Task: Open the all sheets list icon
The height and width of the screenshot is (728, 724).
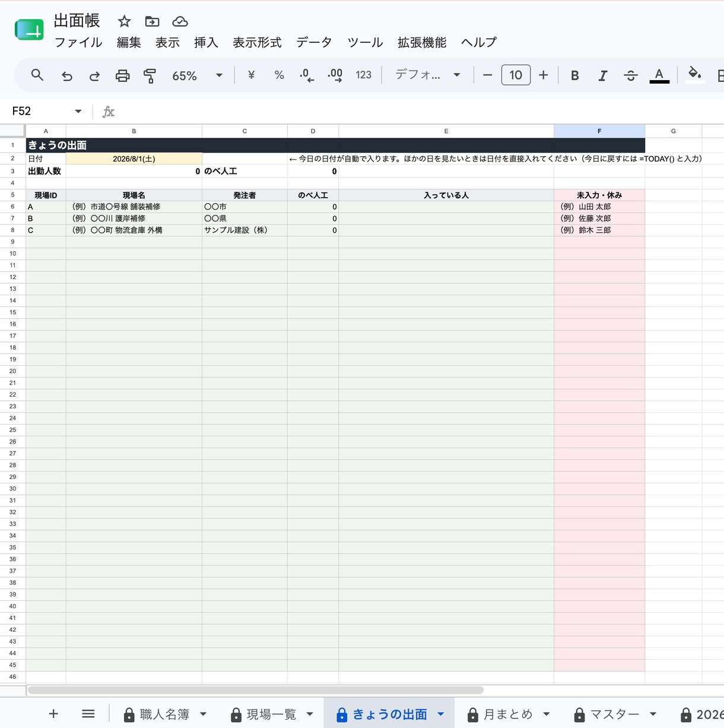Action: [x=88, y=714]
